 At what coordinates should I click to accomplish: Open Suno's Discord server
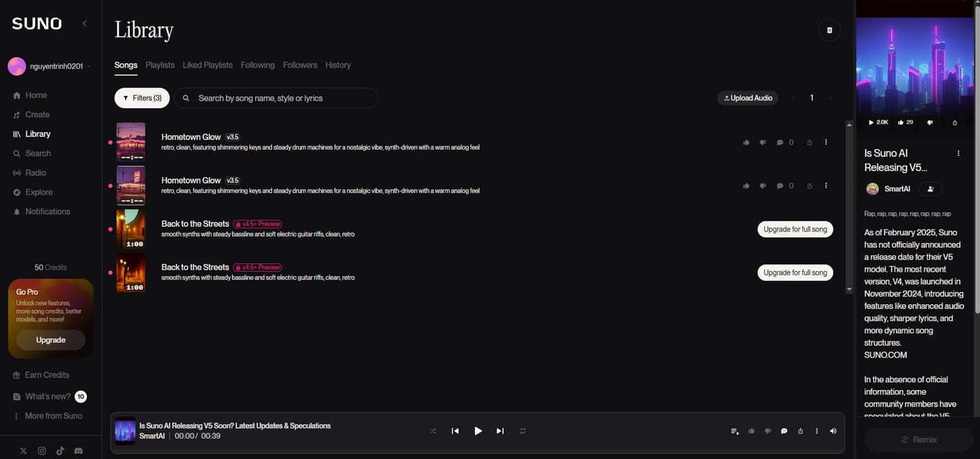78,450
